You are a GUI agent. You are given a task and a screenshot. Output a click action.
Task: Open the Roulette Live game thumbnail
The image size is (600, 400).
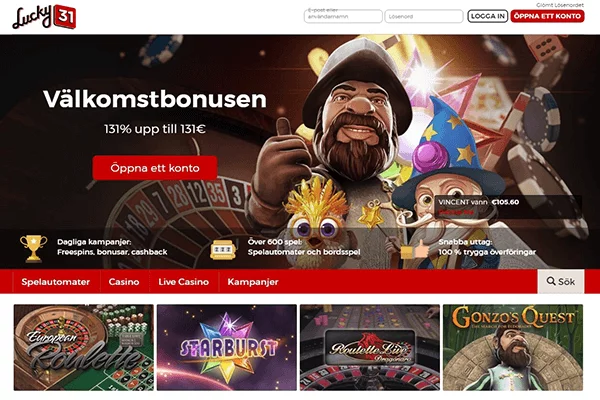click(370, 347)
